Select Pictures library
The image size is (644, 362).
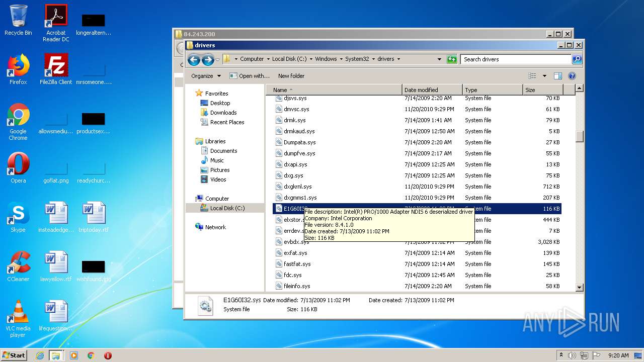(220, 170)
